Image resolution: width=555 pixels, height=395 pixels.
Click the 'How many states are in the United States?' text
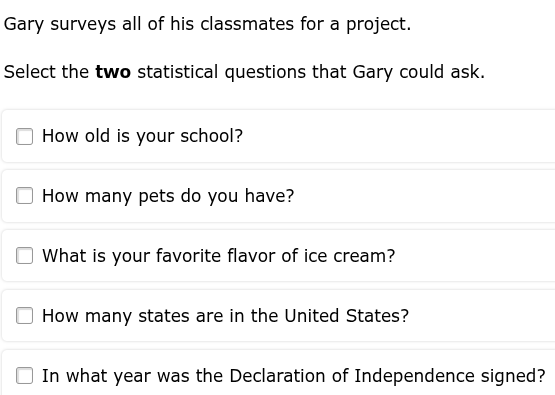pos(225,315)
